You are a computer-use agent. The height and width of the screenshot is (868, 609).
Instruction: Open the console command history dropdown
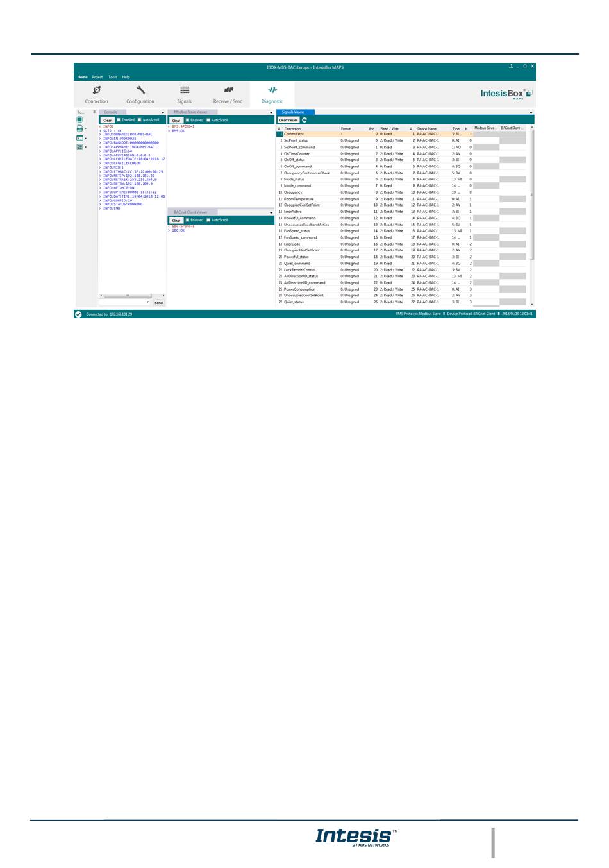148,302
